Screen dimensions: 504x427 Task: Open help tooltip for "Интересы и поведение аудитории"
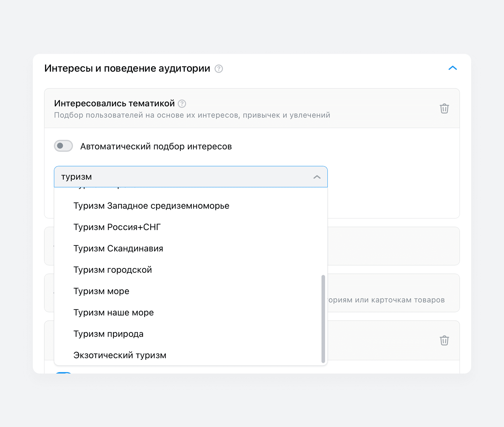pyautogui.click(x=219, y=69)
